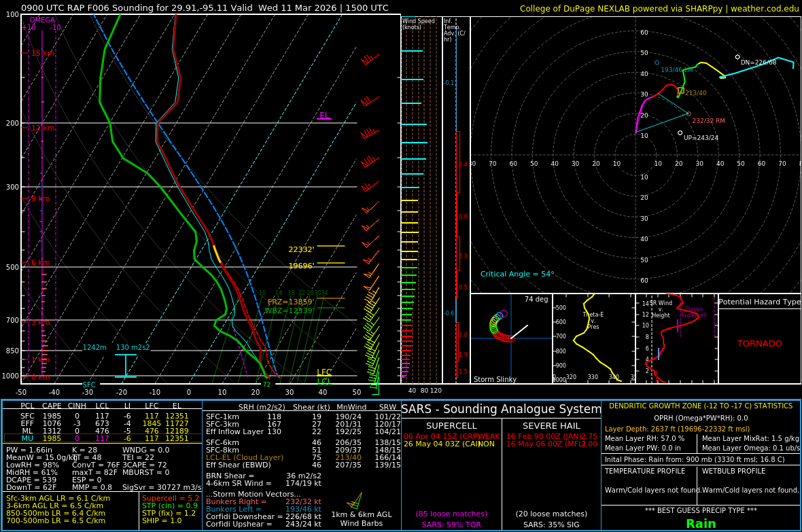Click the '1km & 6km AGL Wind Barbs' caption
Screen dimensions: 802x532
tap(362, 518)
